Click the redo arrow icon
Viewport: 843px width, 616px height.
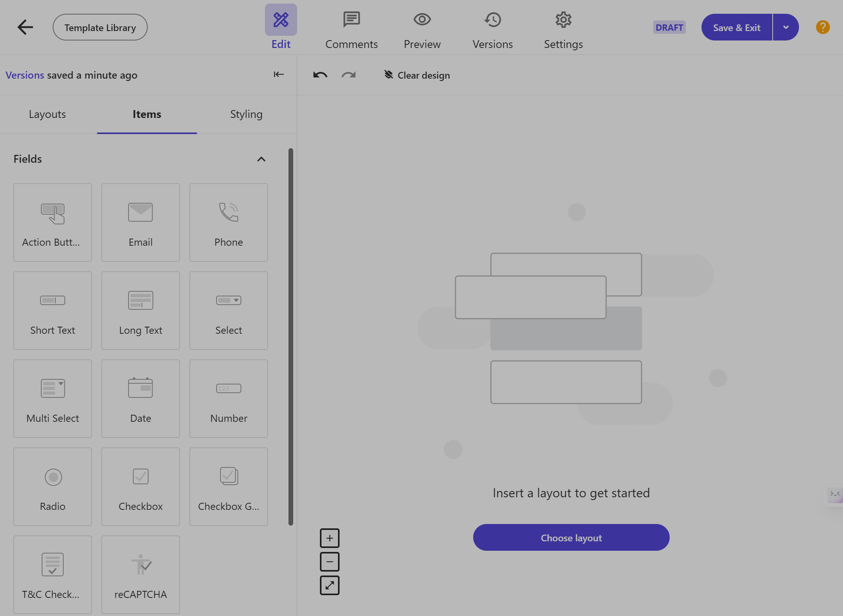click(349, 75)
